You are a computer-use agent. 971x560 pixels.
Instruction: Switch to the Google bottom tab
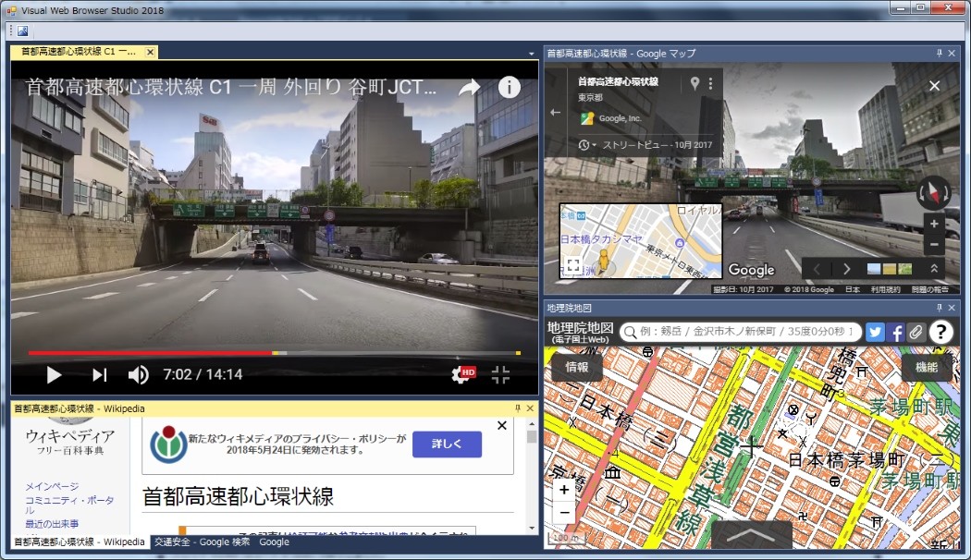pyautogui.click(x=275, y=542)
